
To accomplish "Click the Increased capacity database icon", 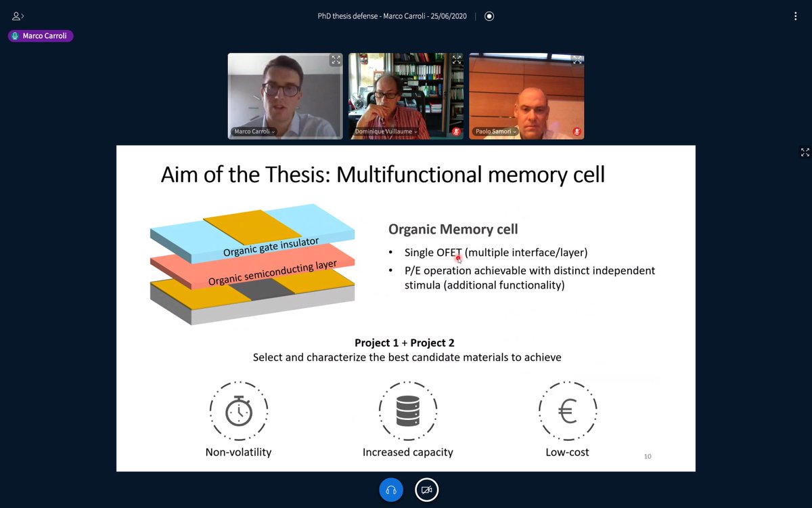I will [x=407, y=410].
